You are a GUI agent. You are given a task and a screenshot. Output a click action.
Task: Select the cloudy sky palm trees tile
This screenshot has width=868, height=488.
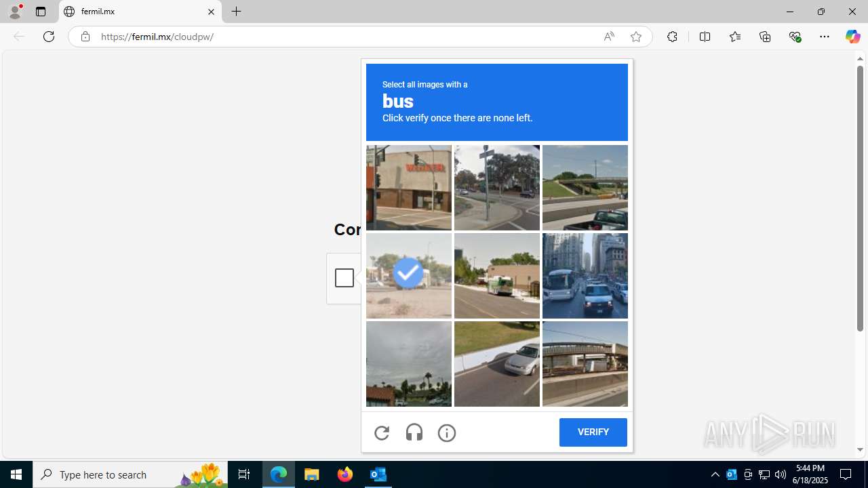pyautogui.click(x=409, y=364)
